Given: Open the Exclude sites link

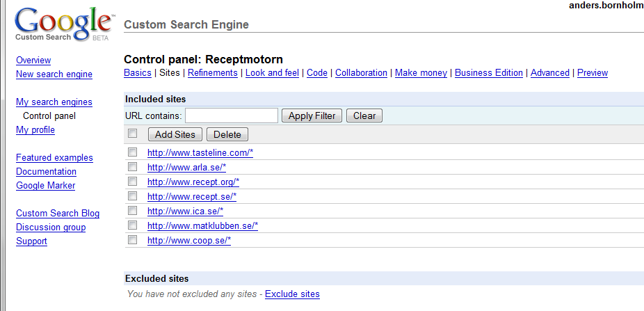Looking at the screenshot, I should click(292, 294).
